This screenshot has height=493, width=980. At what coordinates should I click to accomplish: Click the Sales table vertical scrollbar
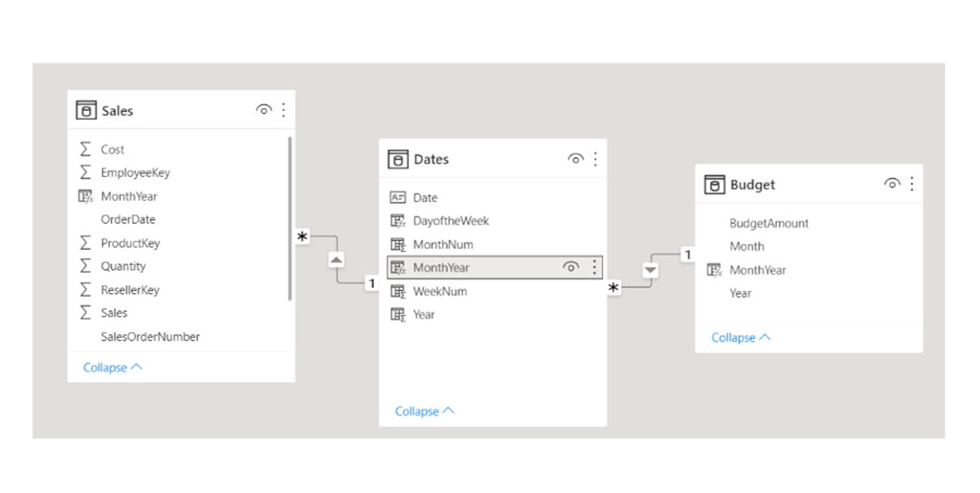290,218
